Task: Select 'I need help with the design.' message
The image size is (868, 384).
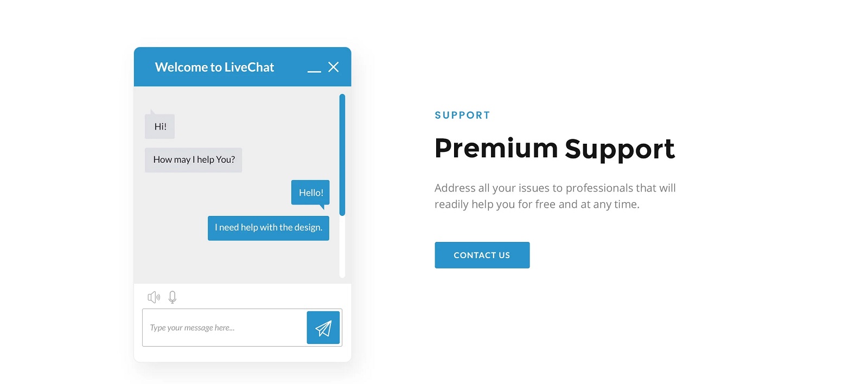Action: [269, 228]
